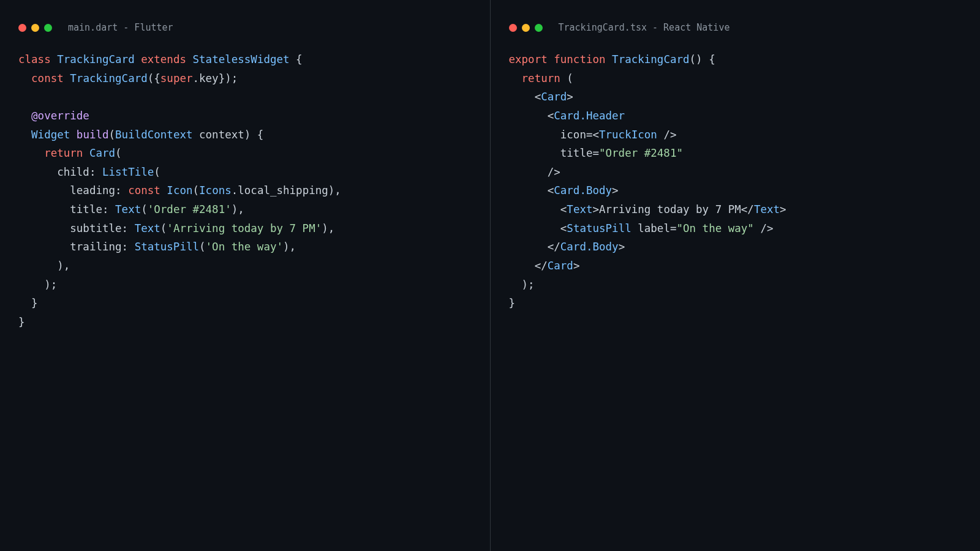The height and width of the screenshot is (551, 980).
Task: Click 'ListTile' in the Flutter code
Action: pos(128,172)
